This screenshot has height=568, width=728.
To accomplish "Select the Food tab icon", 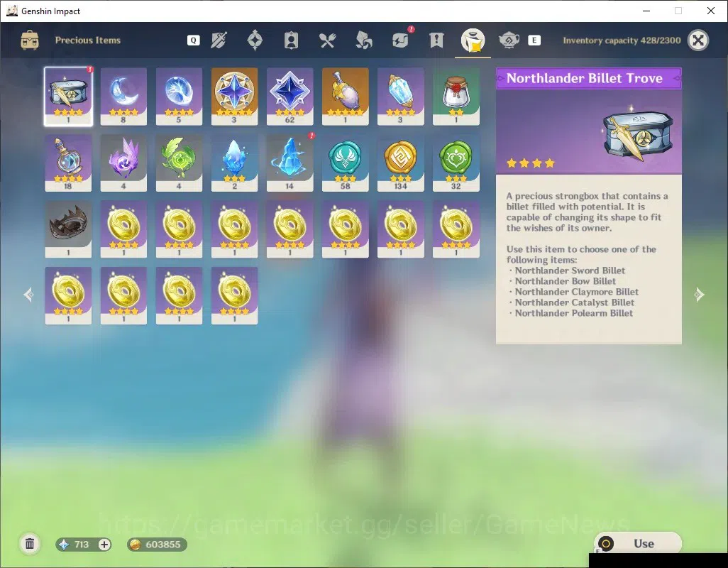I will (x=327, y=40).
